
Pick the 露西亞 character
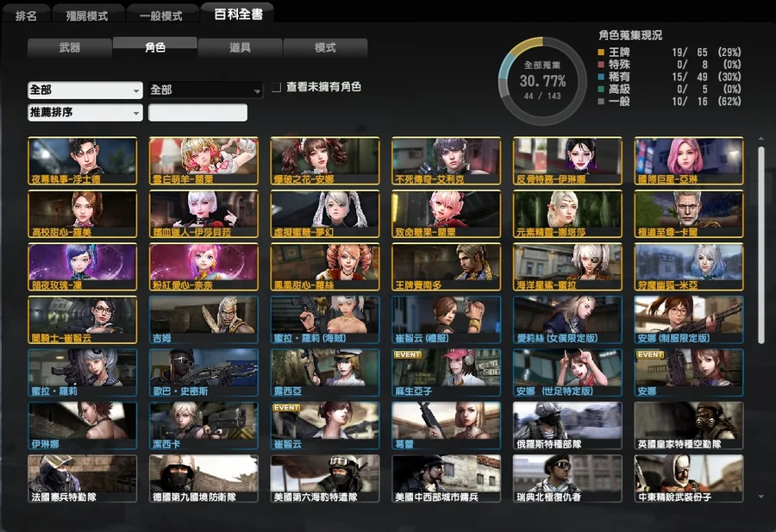(325, 372)
